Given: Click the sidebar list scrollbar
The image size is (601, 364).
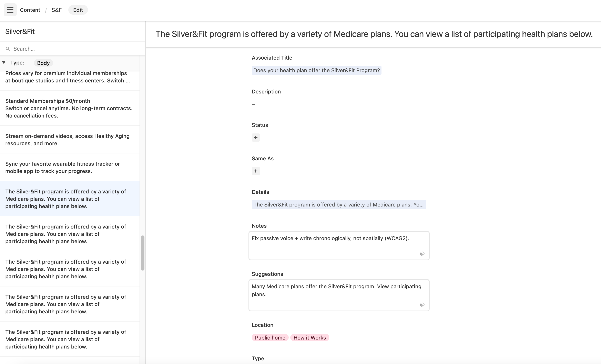Looking at the screenshot, I should (143, 253).
